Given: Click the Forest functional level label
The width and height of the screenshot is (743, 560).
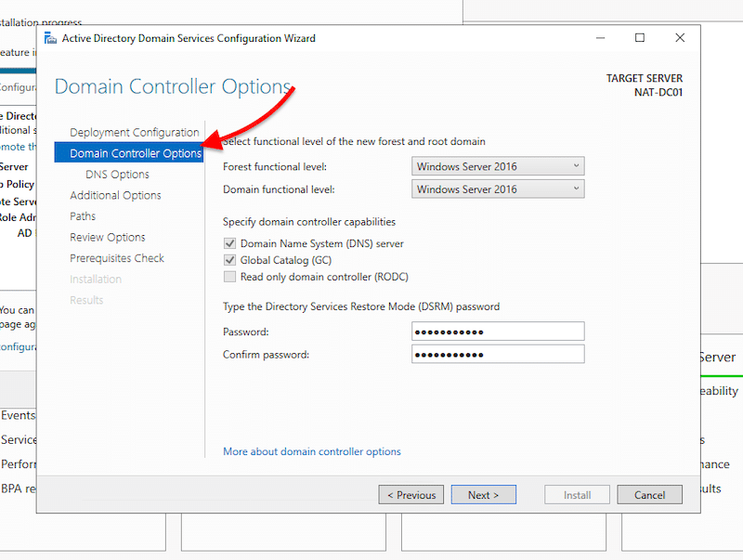Looking at the screenshot, I should click(275, 167).
